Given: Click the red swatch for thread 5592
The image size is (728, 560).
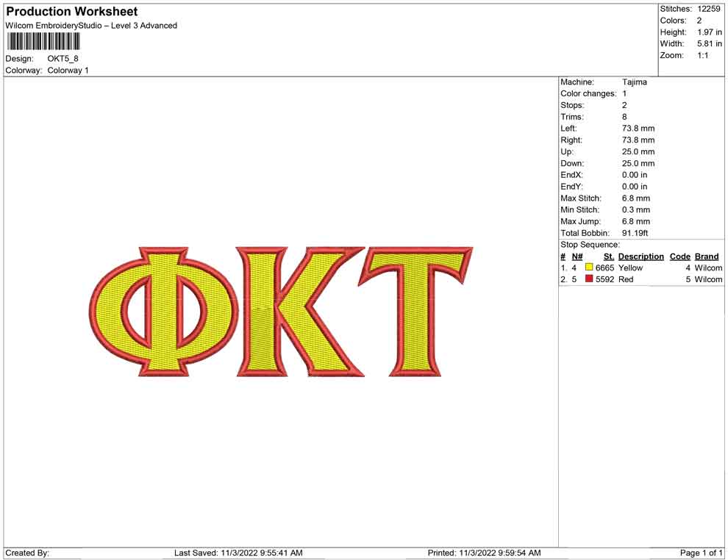Looking at the screenshot, I should pyautogui.click(x=589, y=279).
